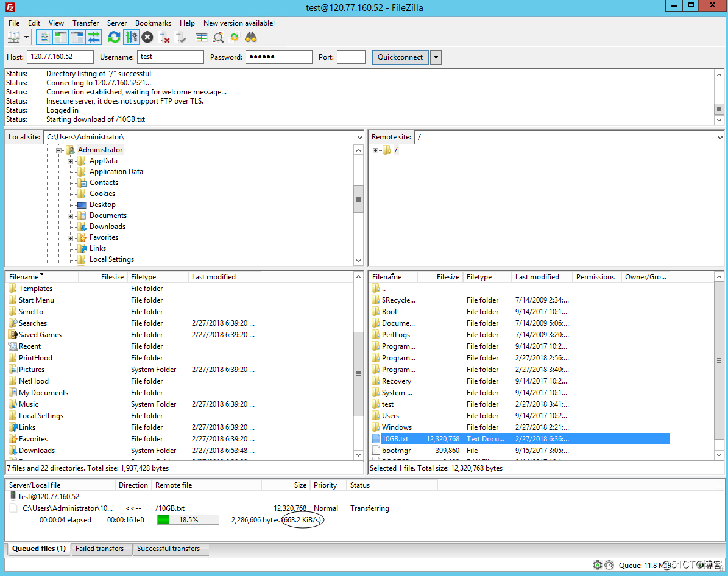Click the Username input field
This screenshot has height=576, width=728.
tap(171, 57)
